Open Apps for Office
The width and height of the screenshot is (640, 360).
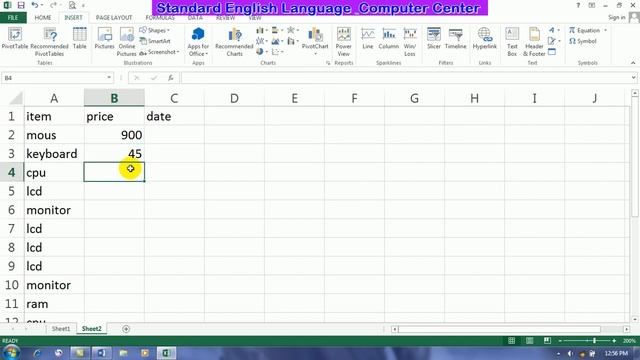tap(198, 42)
